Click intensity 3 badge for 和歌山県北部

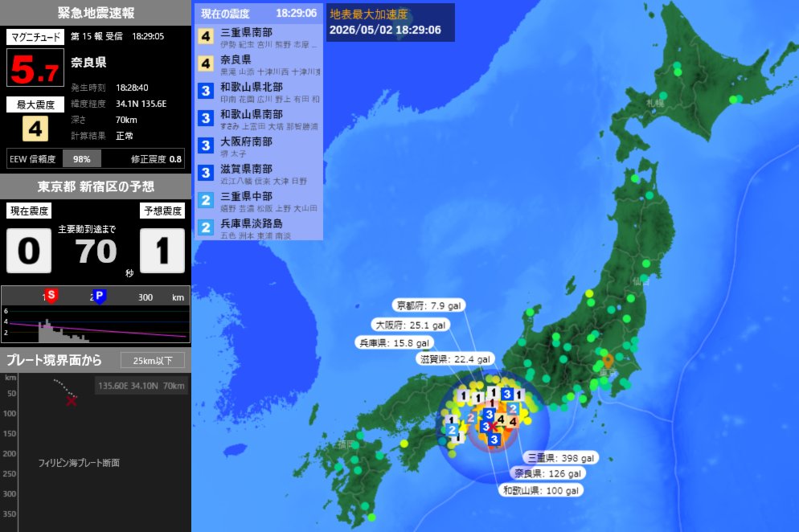tap(206, 91)
